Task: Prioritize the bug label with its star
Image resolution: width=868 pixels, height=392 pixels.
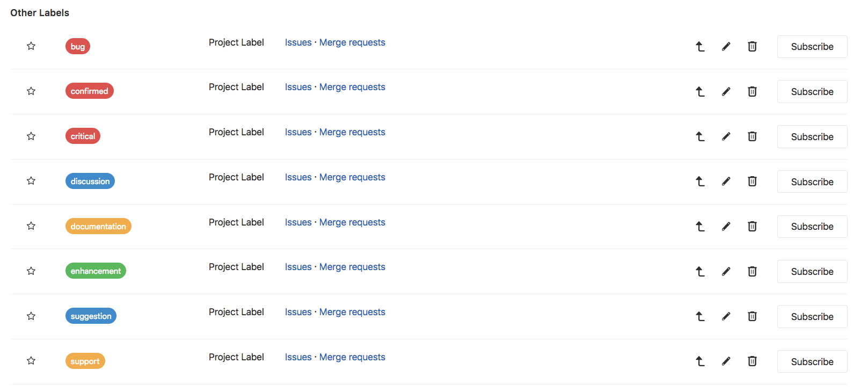Action: (x=31, y=46)
